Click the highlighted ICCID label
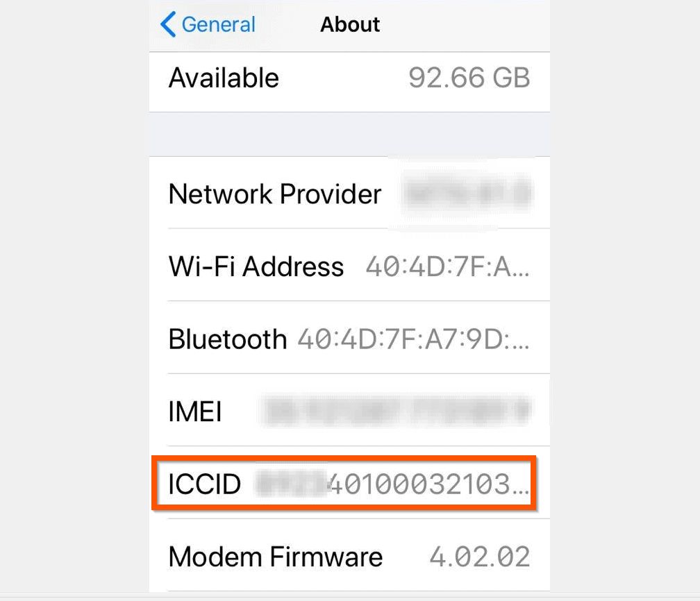 (204, 484)
